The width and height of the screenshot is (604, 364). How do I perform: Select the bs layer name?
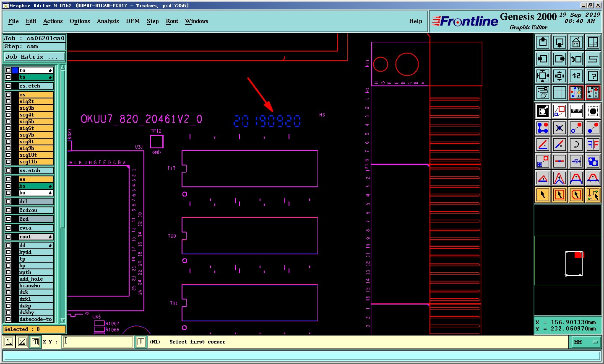(x=36, y=186)
